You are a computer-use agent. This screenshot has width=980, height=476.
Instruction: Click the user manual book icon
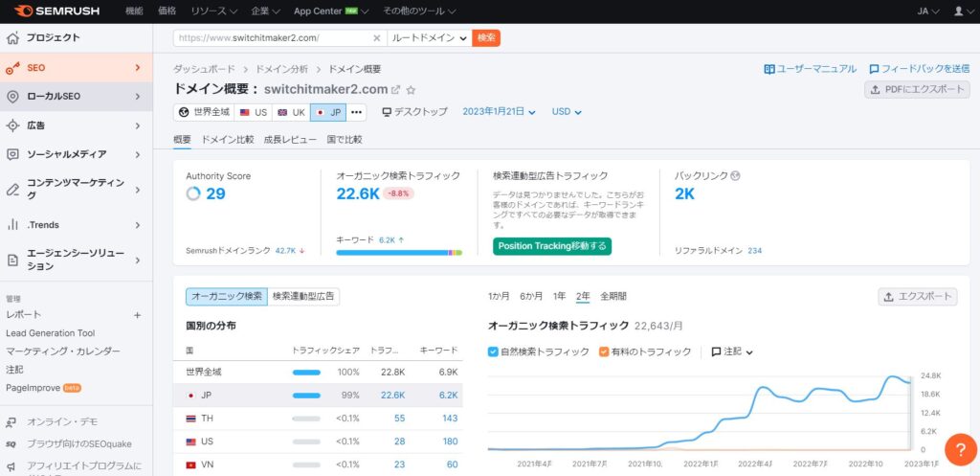click(x=769, y=69)
